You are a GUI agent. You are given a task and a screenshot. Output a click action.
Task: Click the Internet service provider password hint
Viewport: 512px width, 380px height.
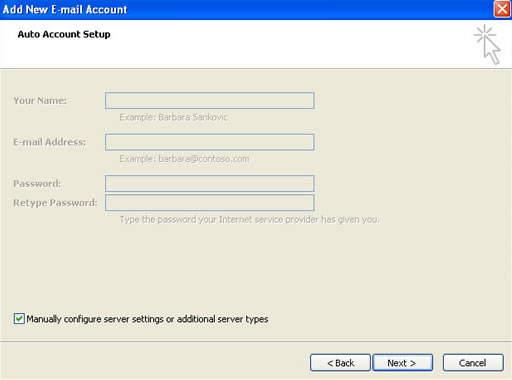pos(249,220)
